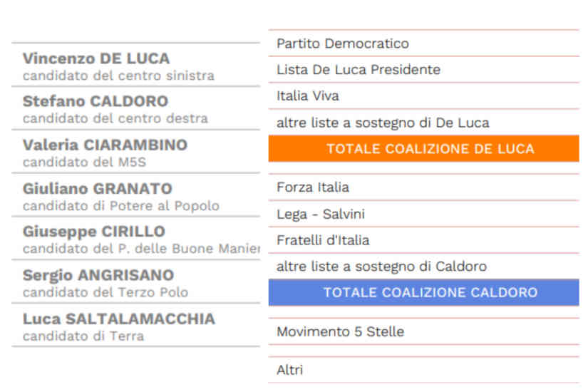Choose Luca SALTALAMACCHIA from candidate list
Viewport: 588px width, 392px height.
click(135, 325)
